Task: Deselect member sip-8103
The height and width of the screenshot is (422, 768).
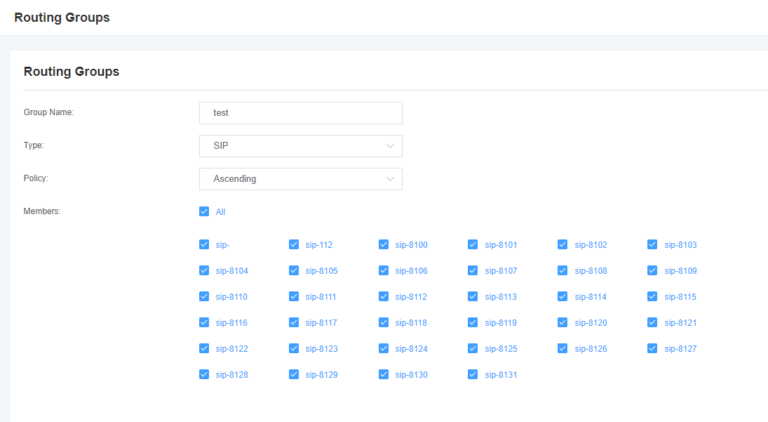Action: (652, 244)
